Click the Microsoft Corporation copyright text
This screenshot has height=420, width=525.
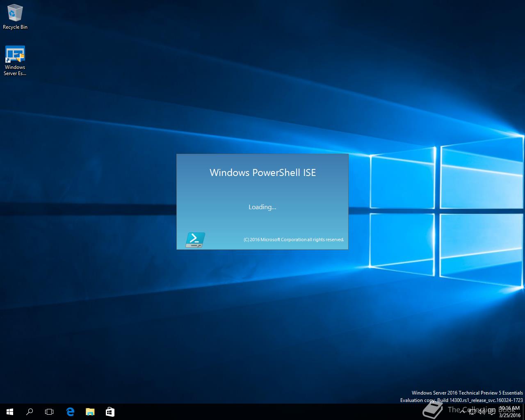pos(294,240)
